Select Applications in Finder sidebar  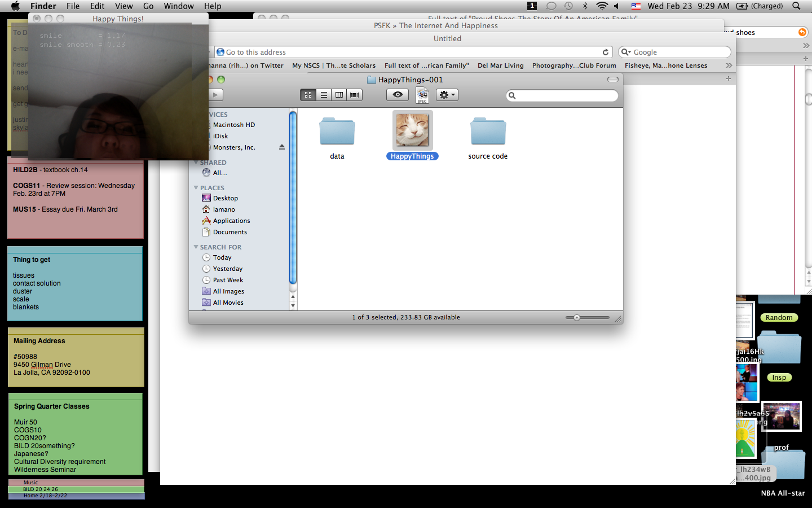(231, 221)
